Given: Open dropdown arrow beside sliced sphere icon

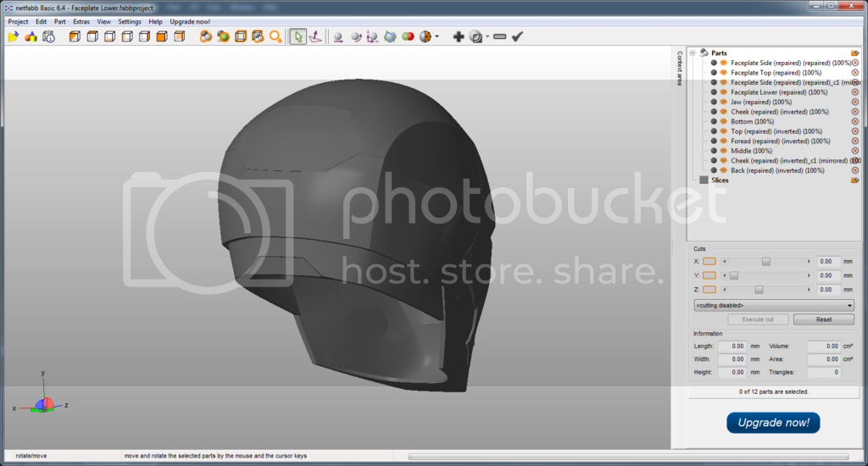Looking at the screenshot, I should coord(437,37).
